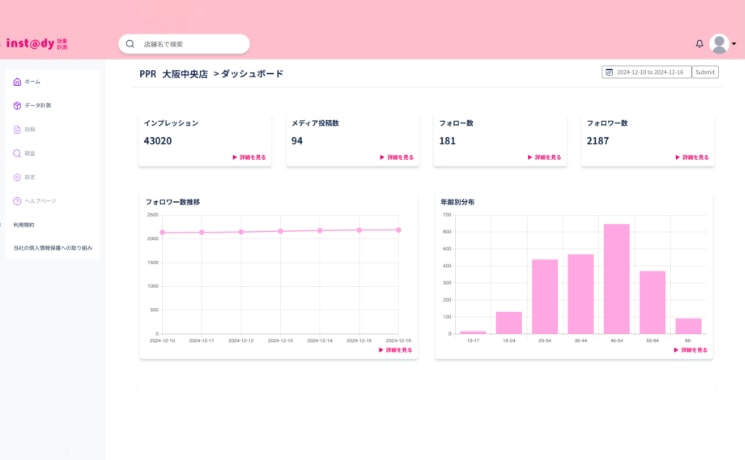Click the calendar icon in date range
The height and width of the screenshot is (460, 745).
click(x=608, y=72)
